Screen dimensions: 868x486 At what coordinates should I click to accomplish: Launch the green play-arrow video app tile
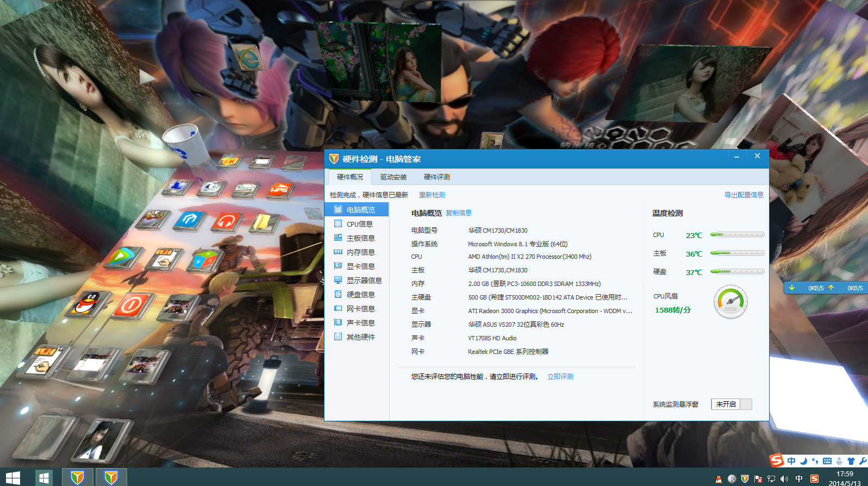click(x=123, y=257)
